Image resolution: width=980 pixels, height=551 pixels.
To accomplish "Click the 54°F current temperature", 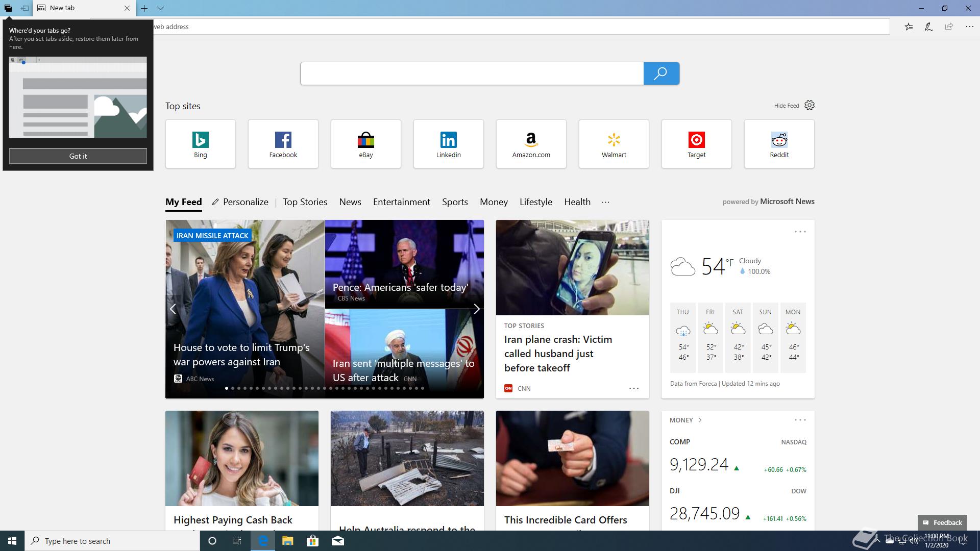I will click(717, 266).
